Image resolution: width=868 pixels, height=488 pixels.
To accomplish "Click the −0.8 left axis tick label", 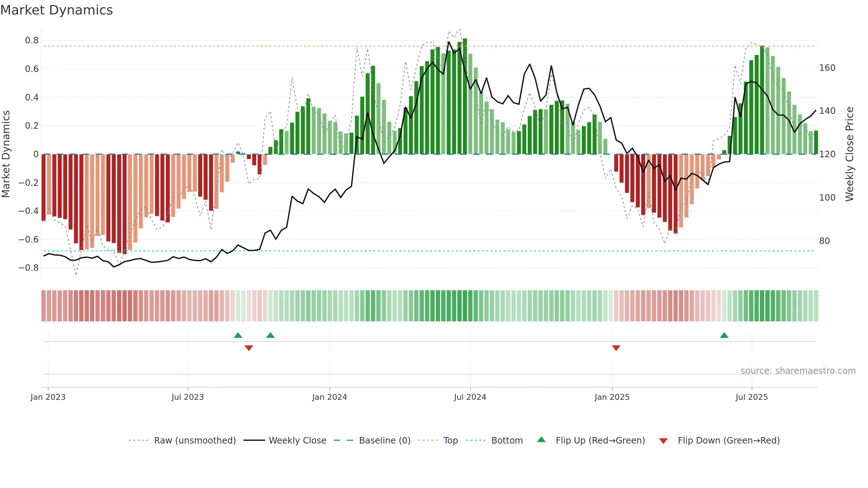I will (x=29, y=268).
